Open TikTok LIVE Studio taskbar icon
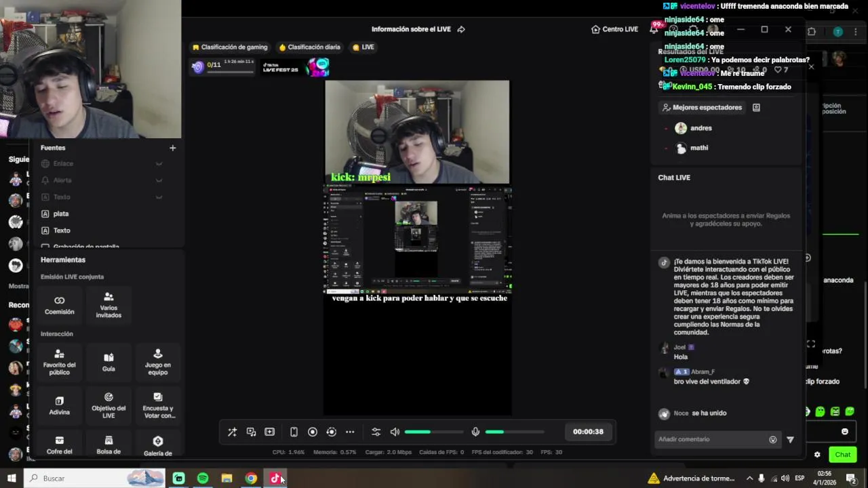The height and width of the screenshot is (488, 868). (x=275, y=479)
